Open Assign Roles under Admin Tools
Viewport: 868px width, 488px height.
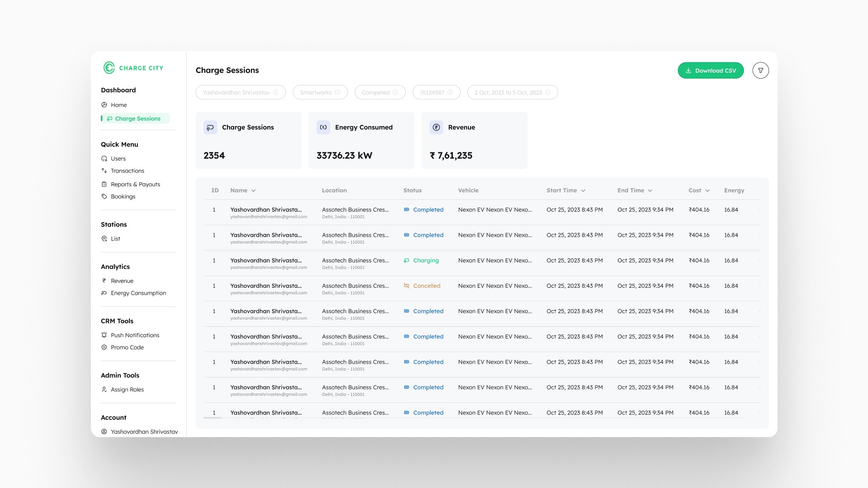coord(127,389)
